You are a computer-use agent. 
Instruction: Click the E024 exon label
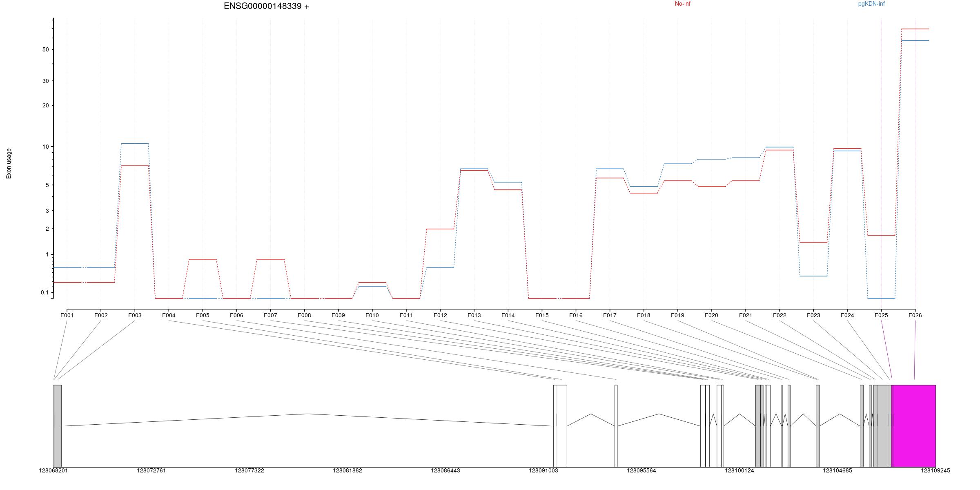pyautogui.click(x=847, y=315)
